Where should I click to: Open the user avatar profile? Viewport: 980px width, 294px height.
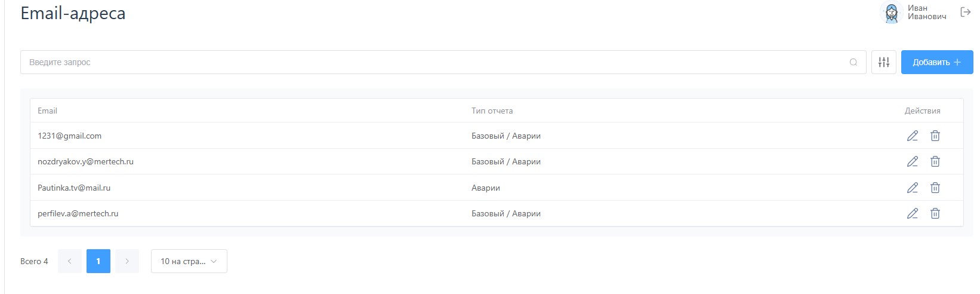click(x=892, y=13)
